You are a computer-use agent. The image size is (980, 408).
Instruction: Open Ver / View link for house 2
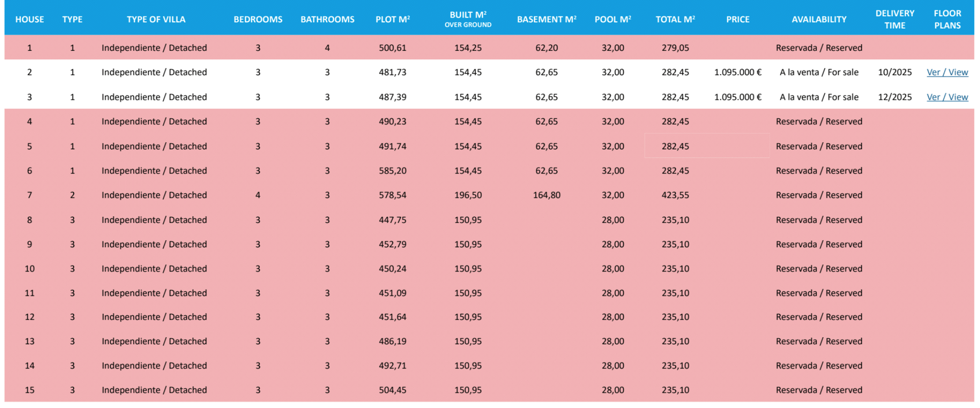pos(947,72)
